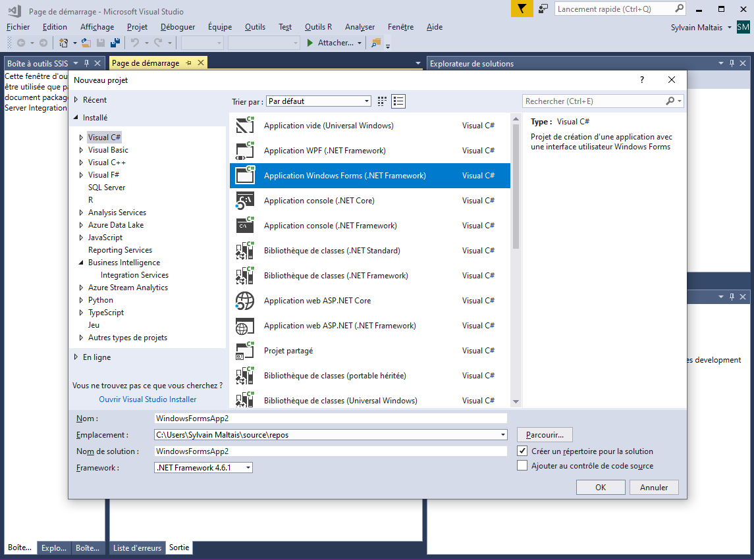Open the Déboguer menu
The width and height of the screenshot is (754, 560).
pos(178,27)
